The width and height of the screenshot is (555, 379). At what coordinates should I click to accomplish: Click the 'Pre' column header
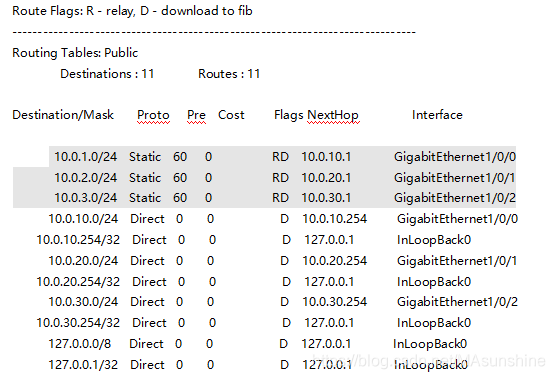196,115
